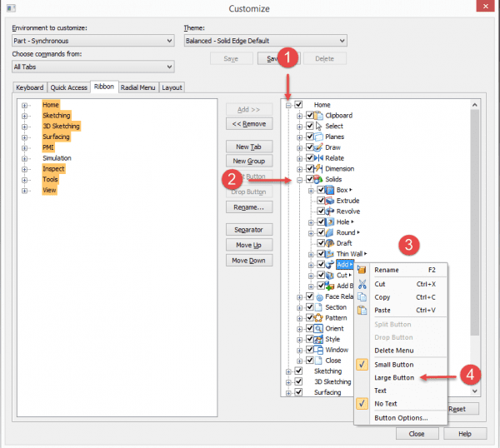This screenshot has height=448, width=500.
Task: Click the Add Body command icon
Action: pyautogui.click(x=329, y=286)
